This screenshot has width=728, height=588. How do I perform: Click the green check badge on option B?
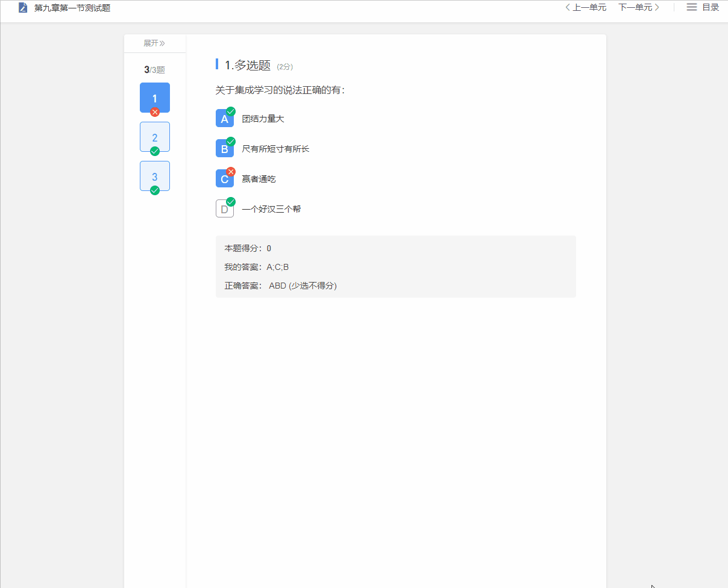[x=231, y=142]
